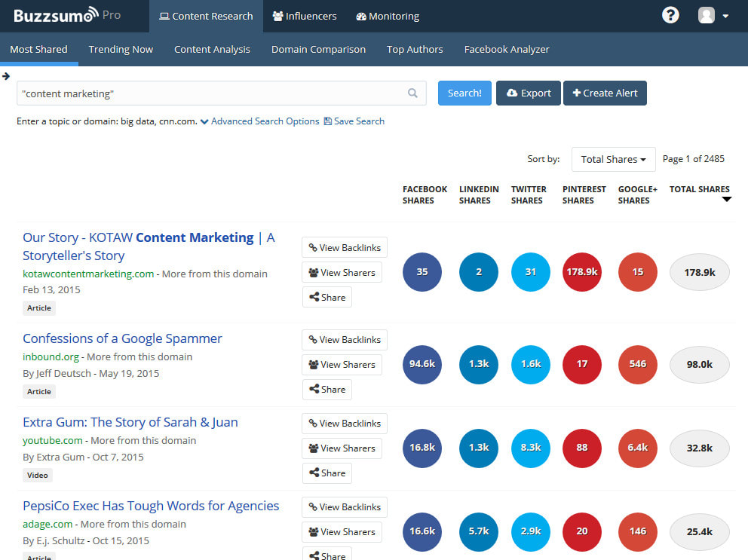This screenshot has width=748, height=560.
Task: Click the Create Alert button
Action: pyautogui.click(x=605, y=93)
